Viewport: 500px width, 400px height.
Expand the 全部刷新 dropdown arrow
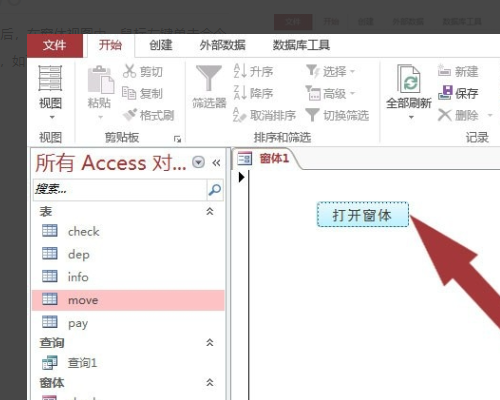pos(411,117)
